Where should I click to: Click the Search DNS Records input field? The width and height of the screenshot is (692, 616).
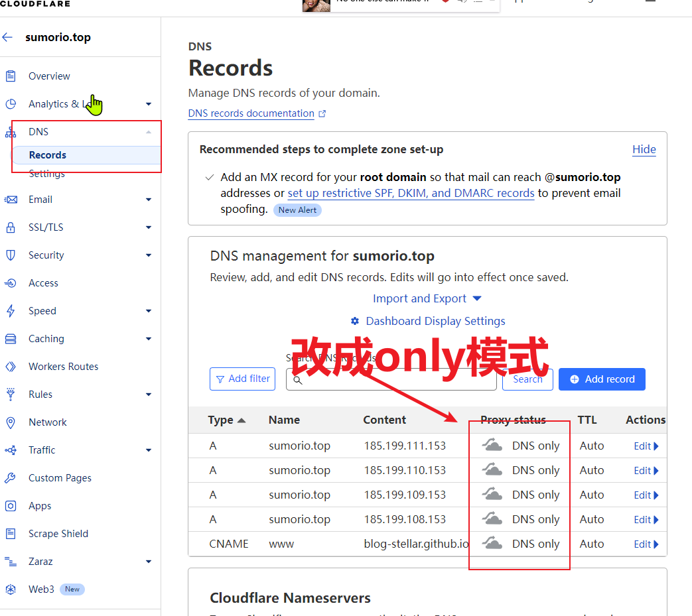coord(391,380)
